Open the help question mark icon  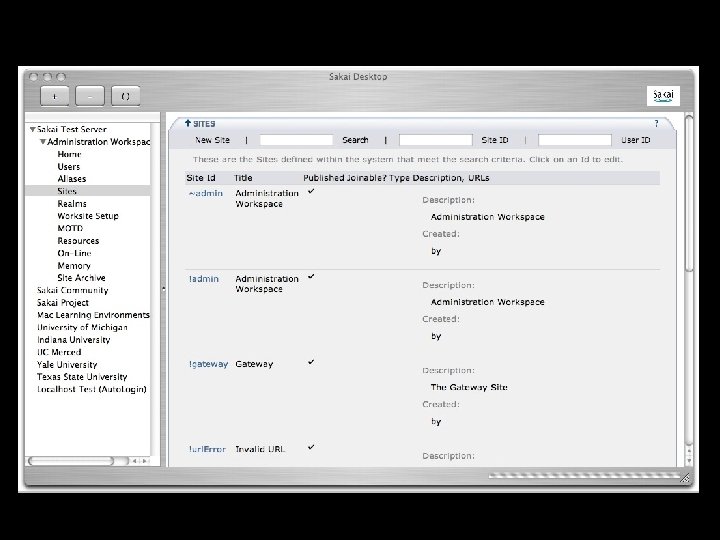coord(657,124)
